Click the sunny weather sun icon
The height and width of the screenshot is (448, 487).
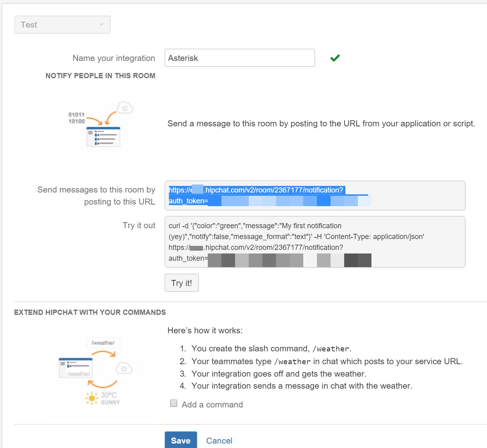coord(92,398)
